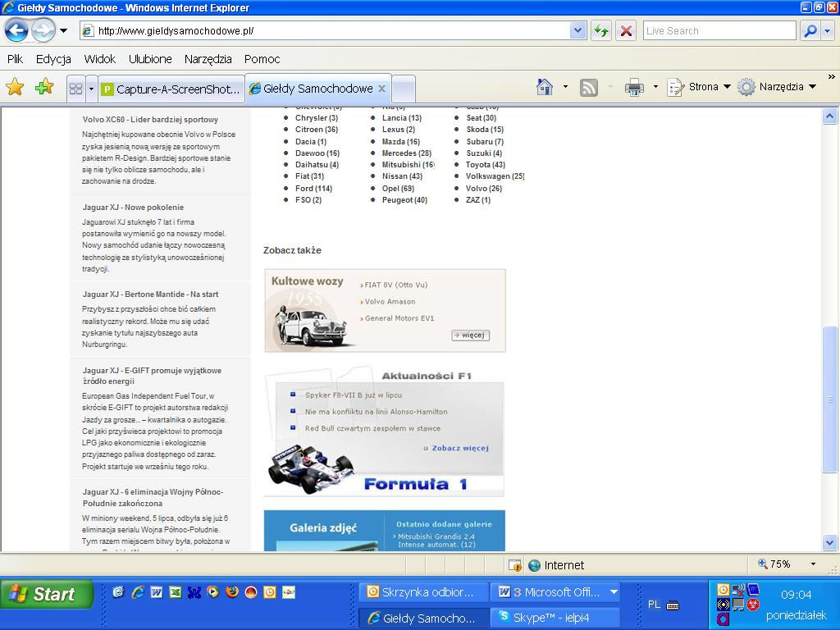Image resolution: width=840 pixels, height=630 pixels.
Task: Click the więcej button in Kultowe wozy
Action: click(x=470, y=335)
